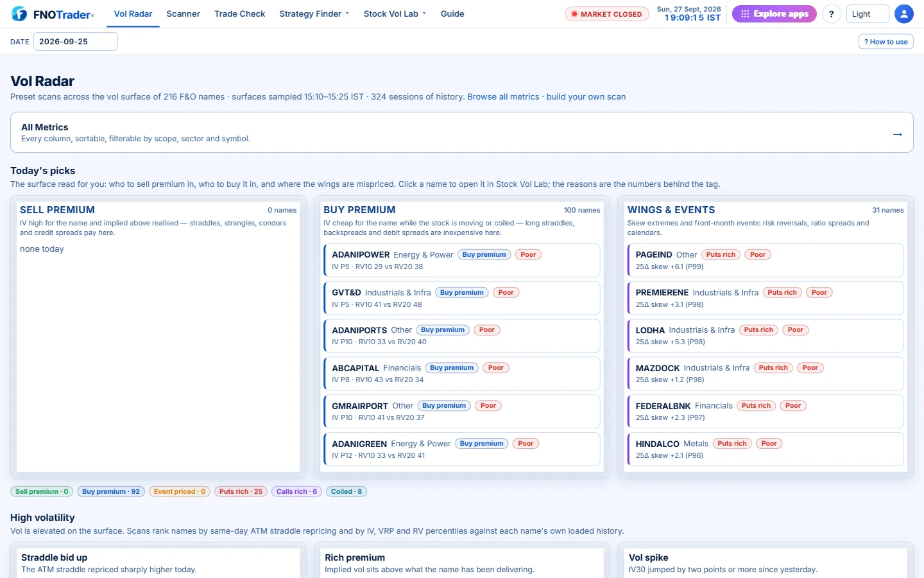The height and width of the screenshot is (578, 924).
Task: Switch to the Vol Radar tab
Action: (x=133, y=13)
